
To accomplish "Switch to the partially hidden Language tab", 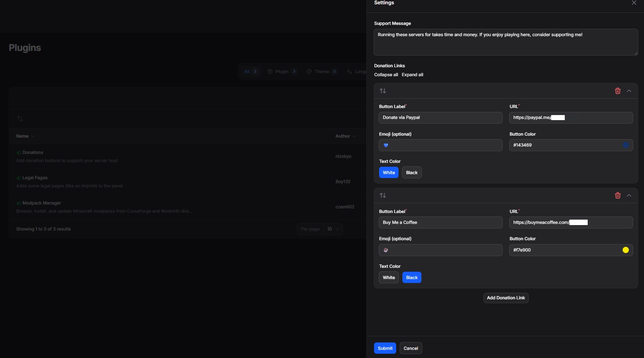I will 356,72.
